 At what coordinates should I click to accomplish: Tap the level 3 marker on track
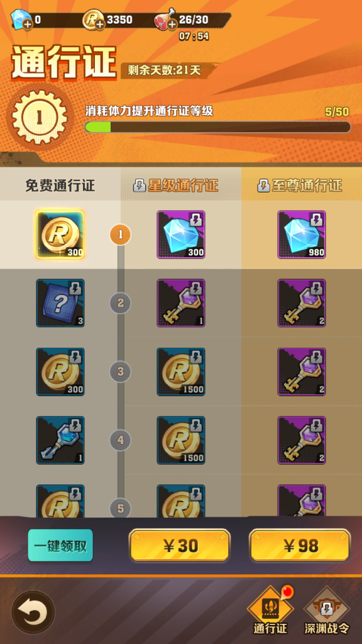[x=120, y=372]
